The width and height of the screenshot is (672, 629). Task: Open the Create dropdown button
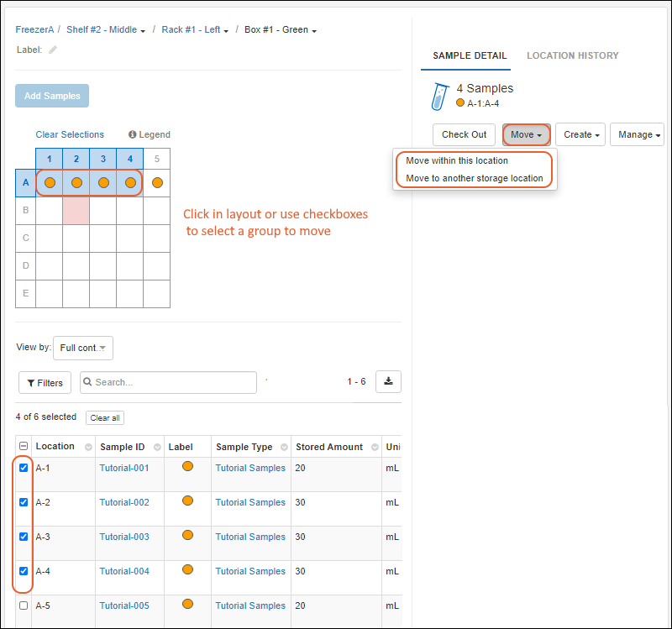[x=580, y=134]
